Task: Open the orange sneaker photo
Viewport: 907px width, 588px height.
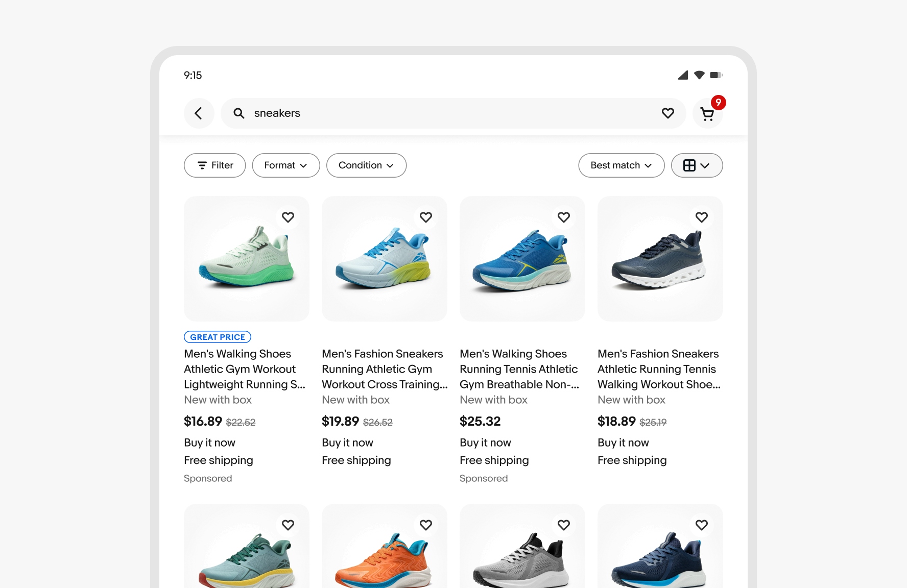Action: [385, 546]
